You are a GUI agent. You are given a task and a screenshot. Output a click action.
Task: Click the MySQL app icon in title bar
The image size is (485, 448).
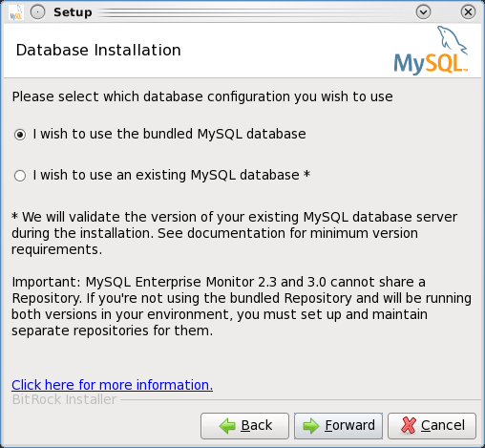(x=16, y=12)
